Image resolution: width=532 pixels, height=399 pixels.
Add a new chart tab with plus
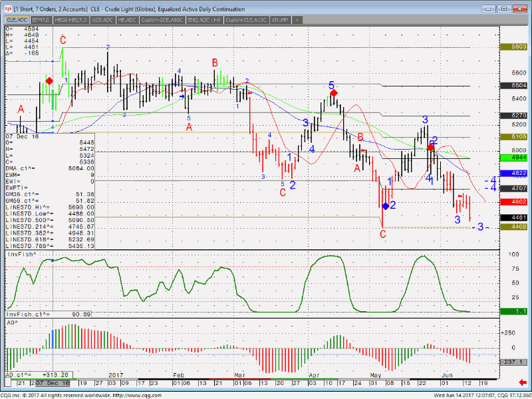pos(297,20)
